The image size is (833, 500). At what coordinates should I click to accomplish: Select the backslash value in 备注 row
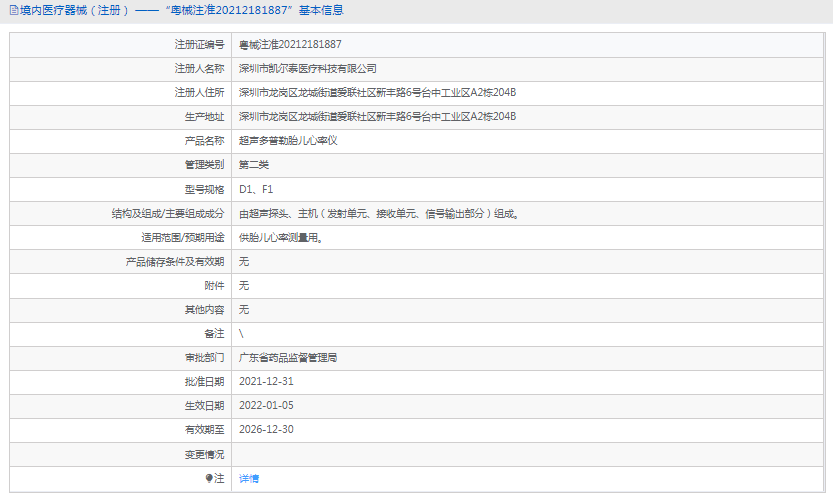[241, 334]
